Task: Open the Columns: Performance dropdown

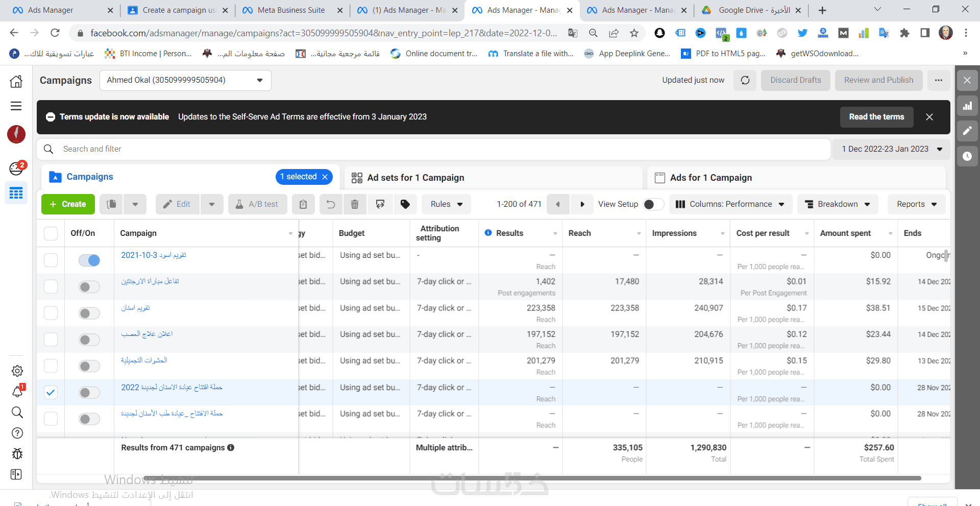Action: pos(730,204)
